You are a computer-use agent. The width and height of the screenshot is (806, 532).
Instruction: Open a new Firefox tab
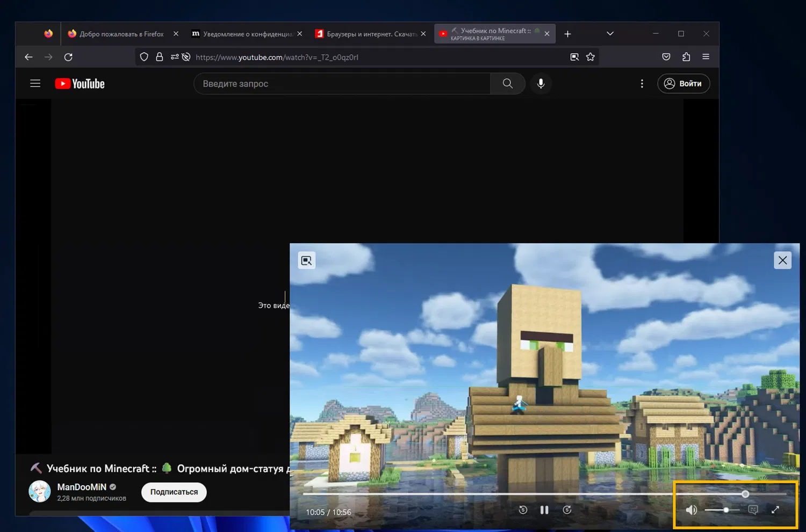567,34
